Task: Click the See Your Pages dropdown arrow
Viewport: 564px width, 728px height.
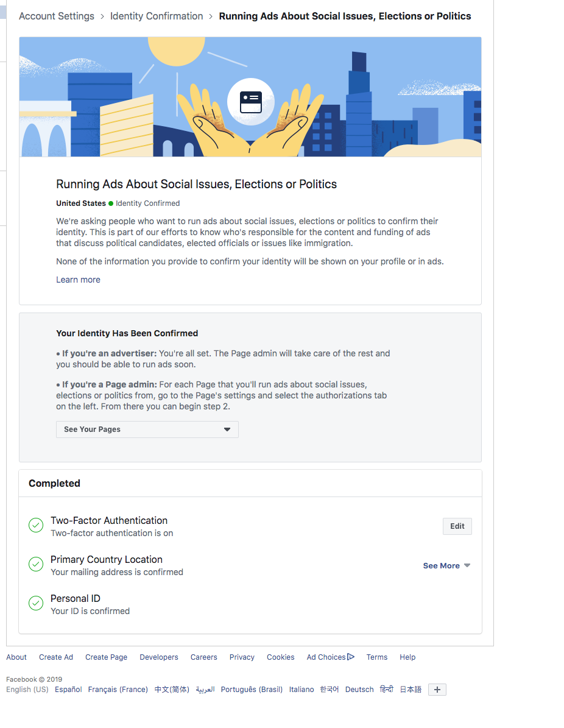Action: tap(227, 429)
